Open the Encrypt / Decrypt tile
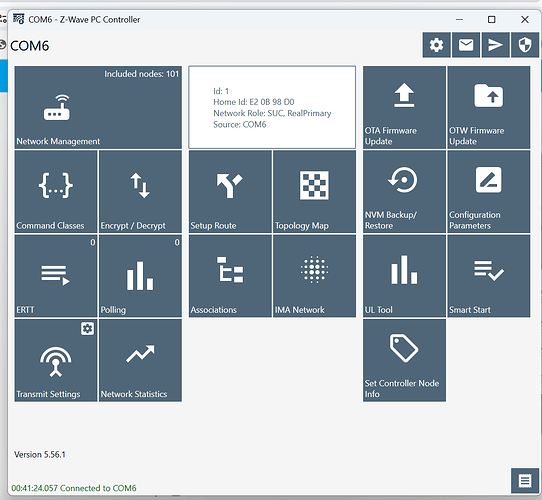The height and width of the screenshot is (500, 542). click(x=140, y=192)
